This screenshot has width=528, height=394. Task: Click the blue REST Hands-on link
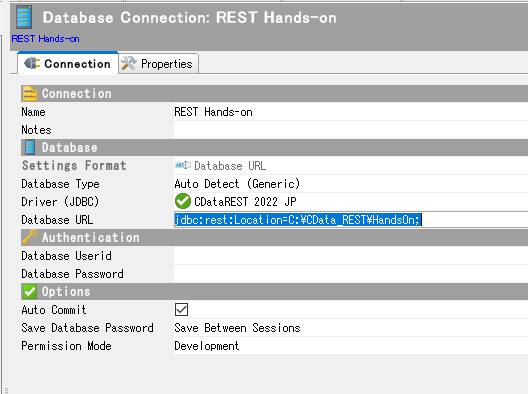[45, 39]
